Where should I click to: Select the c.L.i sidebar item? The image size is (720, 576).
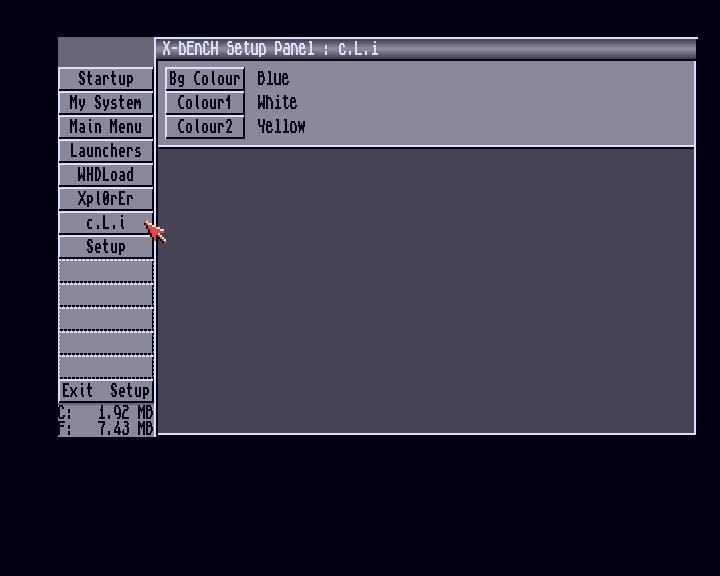[x=106, y=223]
